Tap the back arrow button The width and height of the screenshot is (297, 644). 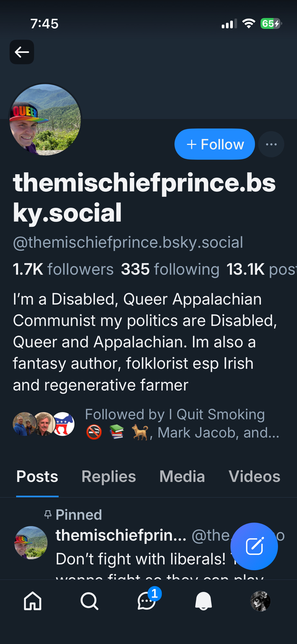coord(22,52)
